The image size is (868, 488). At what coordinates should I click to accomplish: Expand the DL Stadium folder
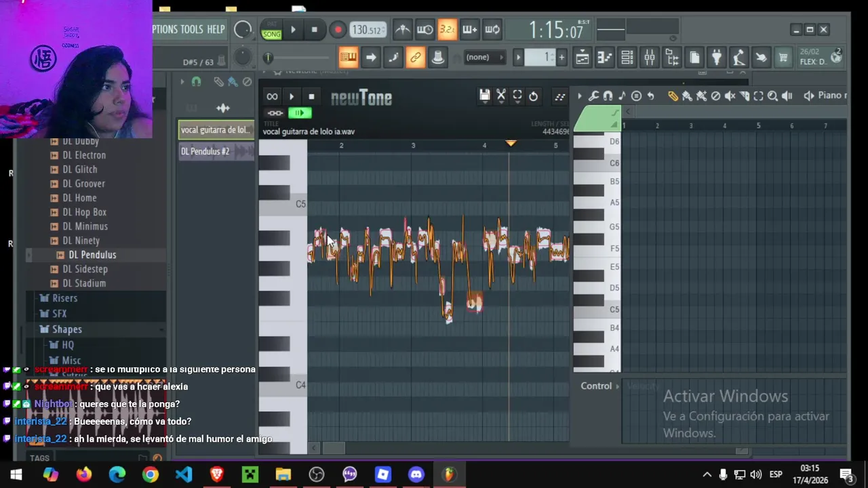point(84,283)
